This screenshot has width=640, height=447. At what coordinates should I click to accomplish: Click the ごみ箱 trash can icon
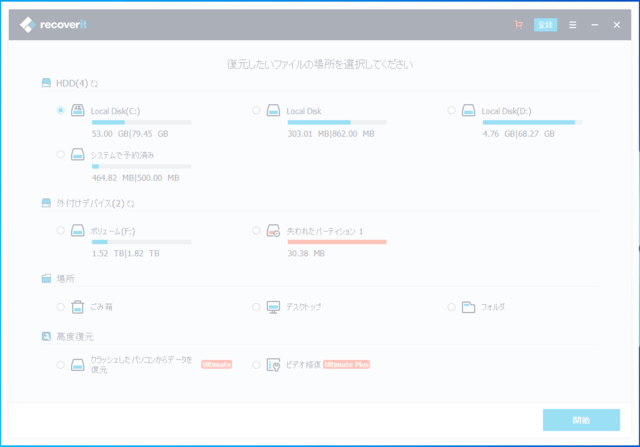[78, 307]
